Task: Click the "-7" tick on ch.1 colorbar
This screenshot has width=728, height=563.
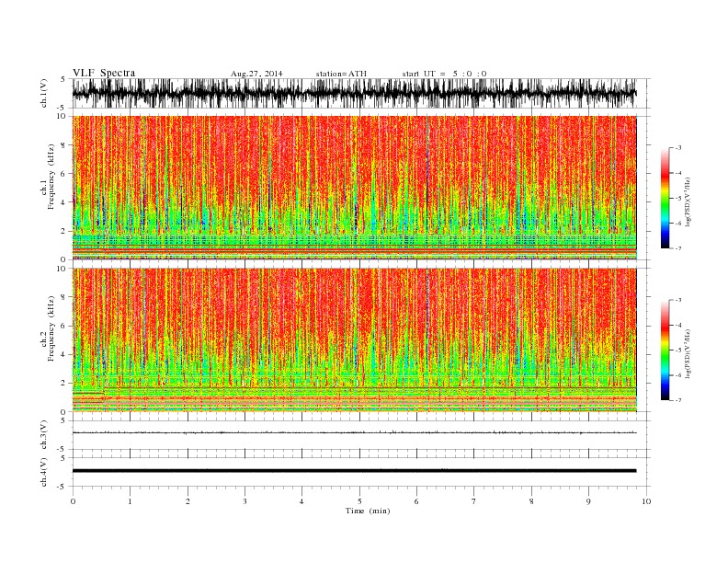Action: (x=678, y=248)
